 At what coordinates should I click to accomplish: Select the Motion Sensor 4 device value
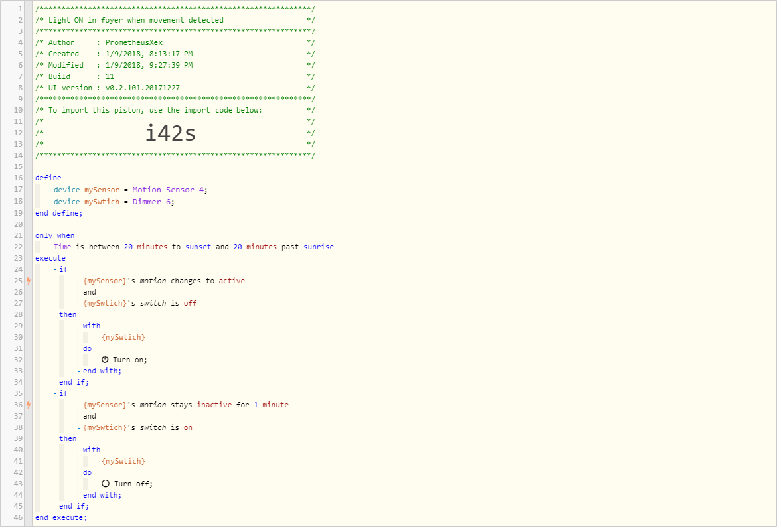coord(168,190)
